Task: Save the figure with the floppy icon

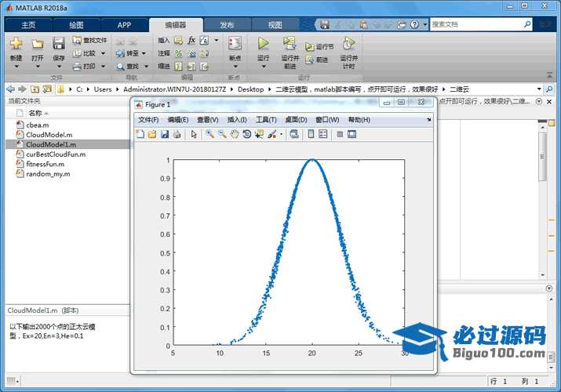Action: (165, 134)
